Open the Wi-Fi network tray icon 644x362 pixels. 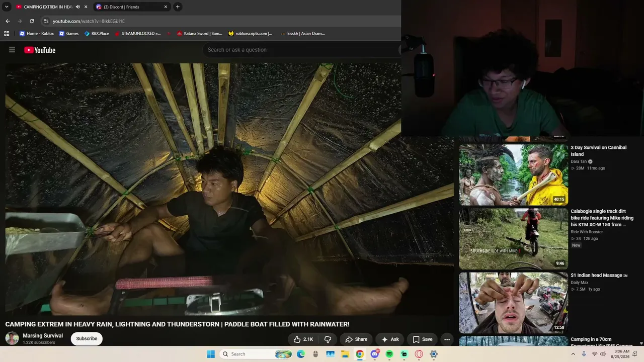[594, 354]
